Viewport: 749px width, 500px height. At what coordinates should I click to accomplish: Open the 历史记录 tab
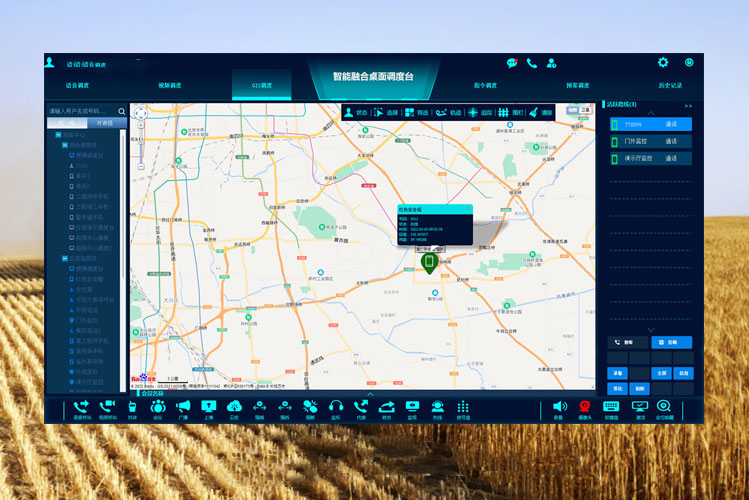pos(670,86)
